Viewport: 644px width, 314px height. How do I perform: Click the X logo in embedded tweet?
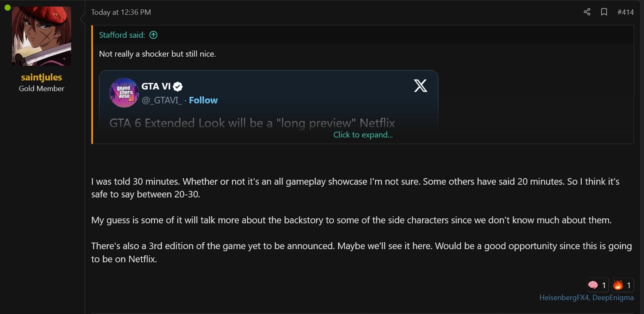click(420, 86)
